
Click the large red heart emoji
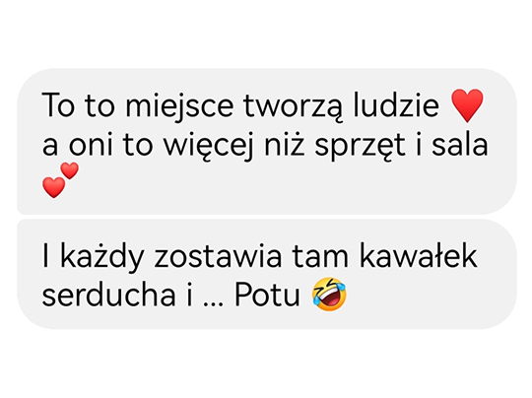[x=467, y=105]
